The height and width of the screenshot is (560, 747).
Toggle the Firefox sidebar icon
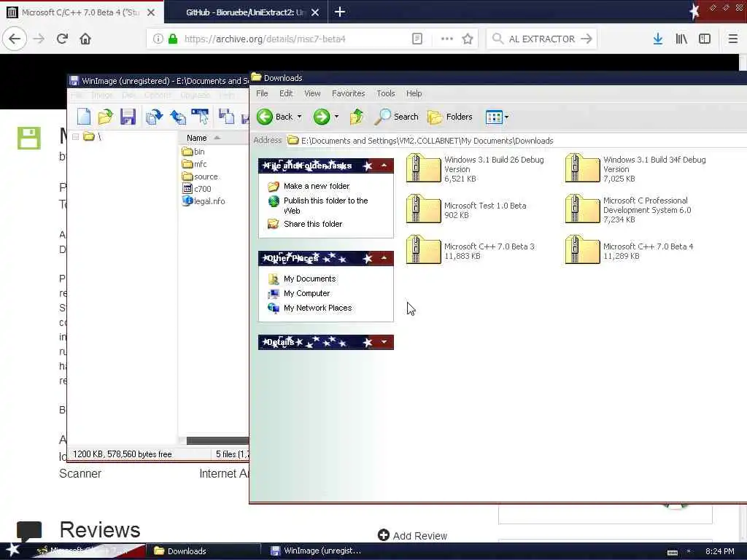(x=705, y=39)
